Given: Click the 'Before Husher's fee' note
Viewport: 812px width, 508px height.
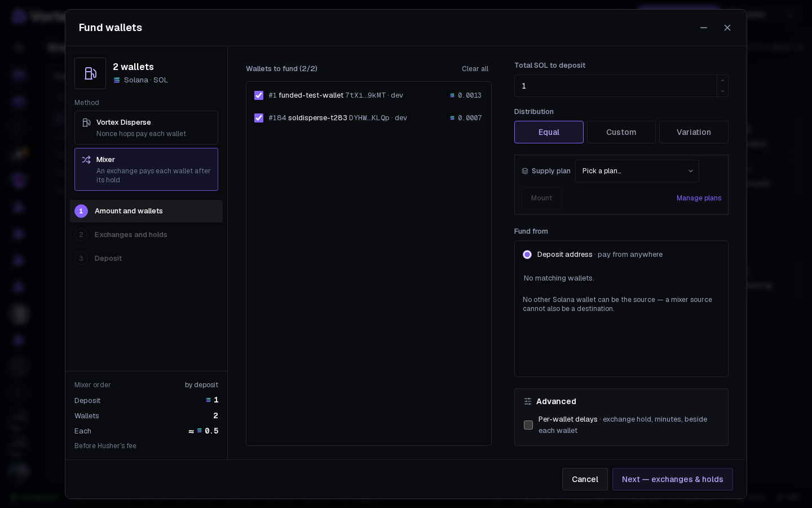Looking at the screenshot, I should 105,446.
